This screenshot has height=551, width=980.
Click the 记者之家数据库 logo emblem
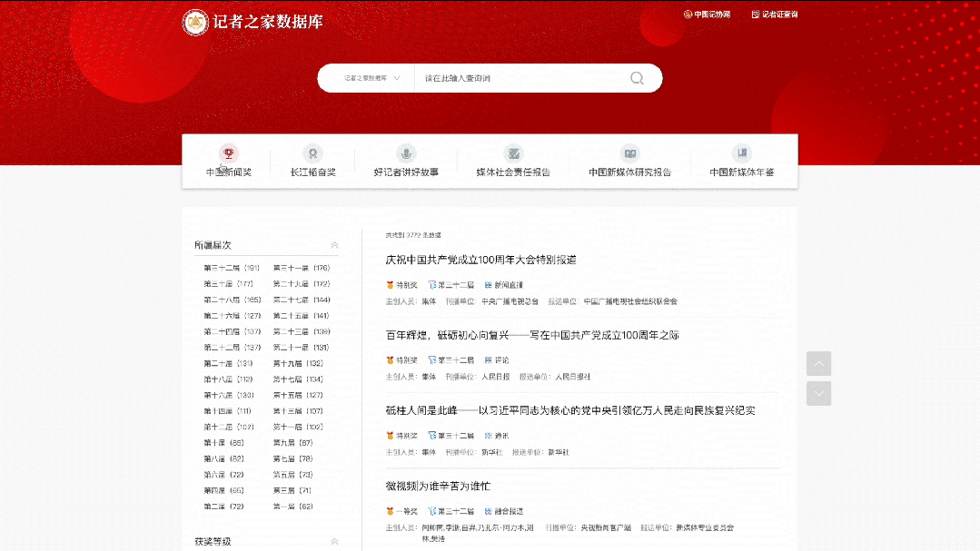tap(195, 22)
